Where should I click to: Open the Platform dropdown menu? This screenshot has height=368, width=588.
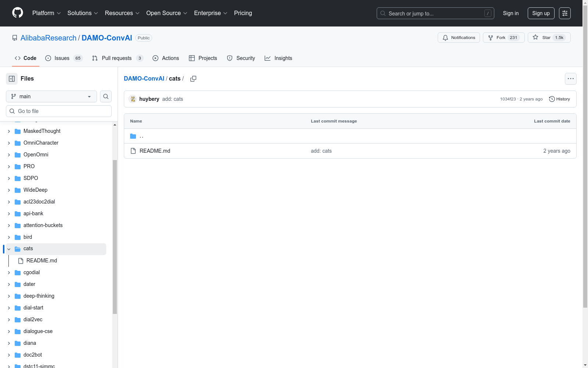click(x=46, y=13)
